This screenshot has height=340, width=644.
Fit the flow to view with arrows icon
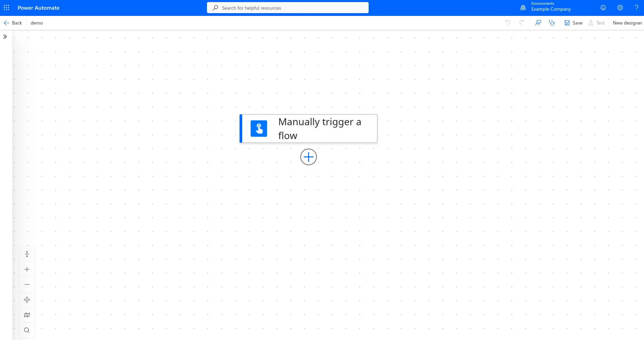click(x=27, y=254)
